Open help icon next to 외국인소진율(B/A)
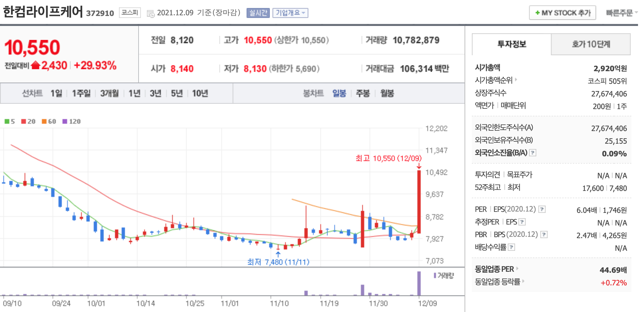Viewport: 644px width, 312px height. click(x=533, y=153)
